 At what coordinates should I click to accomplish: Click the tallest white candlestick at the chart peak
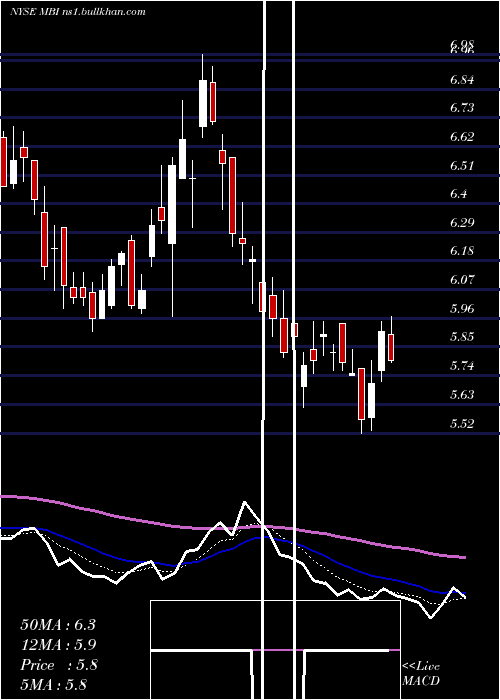click(203, 103)
